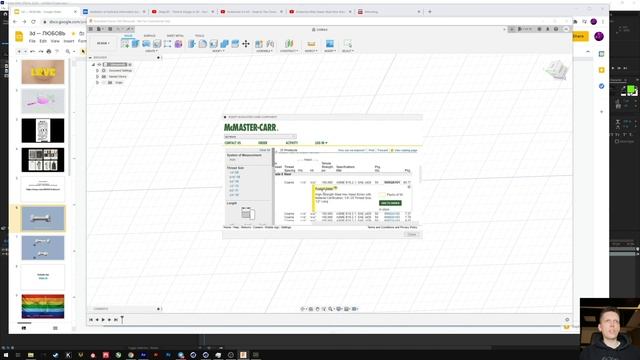Expand the Document Settings tree node
This screenshot has width=640, height=360.
[98, 71]
